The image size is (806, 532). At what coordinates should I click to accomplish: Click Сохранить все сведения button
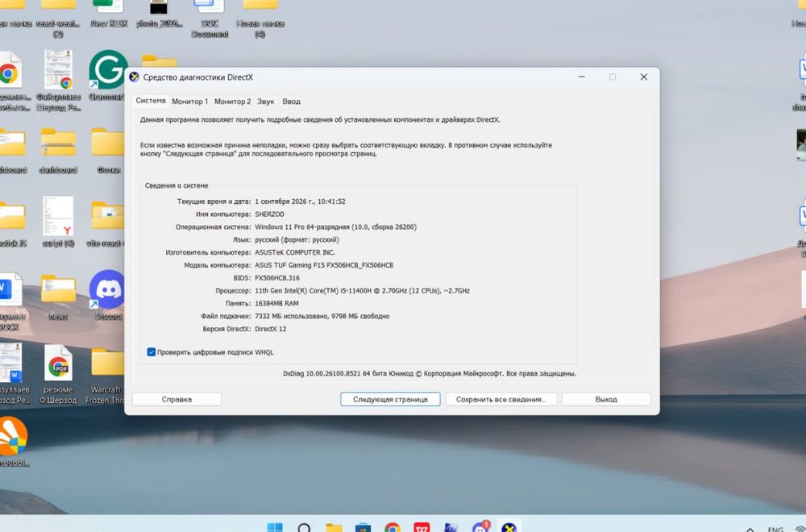pos(501,399)
